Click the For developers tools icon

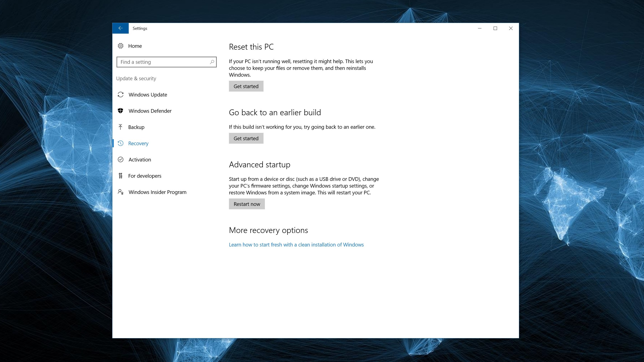pyautogui.click(x=121, y=176)
